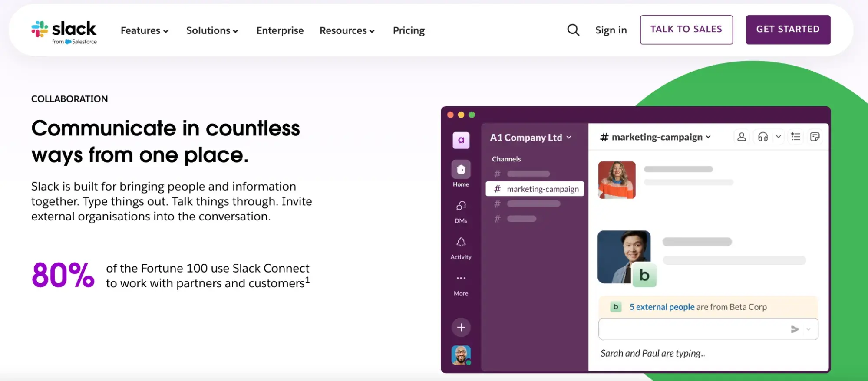Open the A1 Company Ltd workspace dropdown

point(531,138)
